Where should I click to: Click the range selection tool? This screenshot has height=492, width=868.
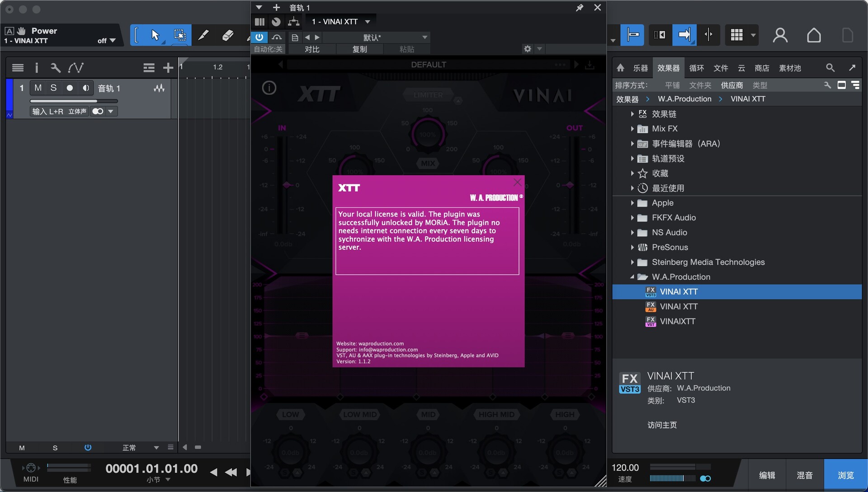(x=179, y=35)
